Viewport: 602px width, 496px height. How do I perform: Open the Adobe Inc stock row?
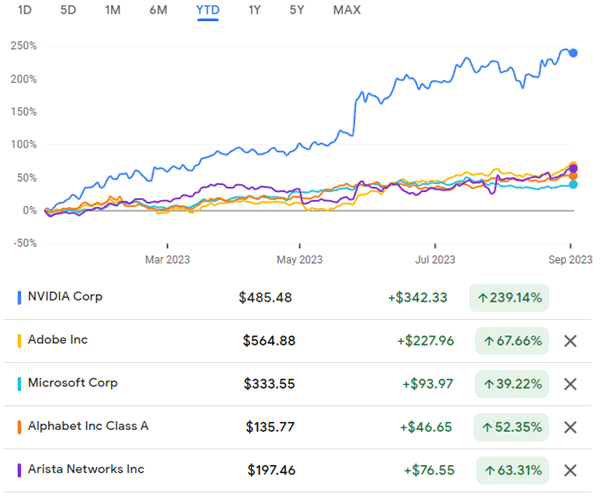298,341
